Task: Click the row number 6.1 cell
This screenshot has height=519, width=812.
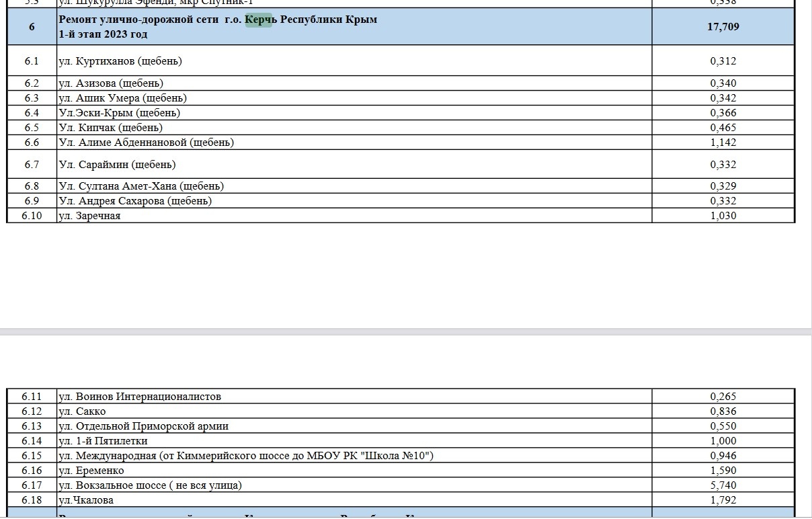Action: click(x=32, y=61)
